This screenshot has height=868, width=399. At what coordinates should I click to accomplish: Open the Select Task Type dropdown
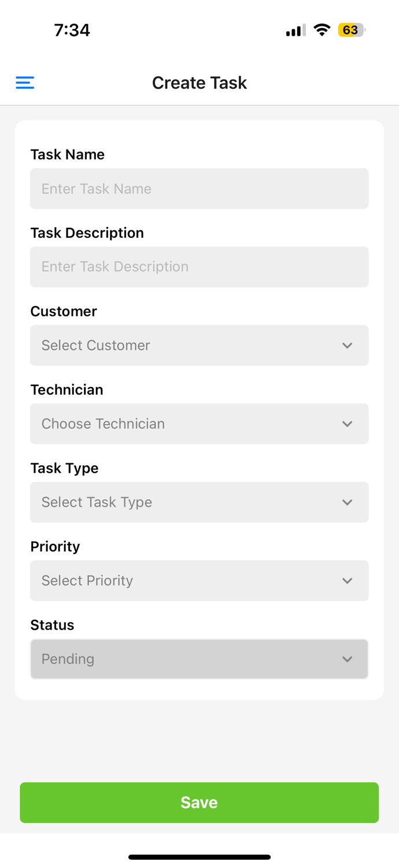coord(185,502)
